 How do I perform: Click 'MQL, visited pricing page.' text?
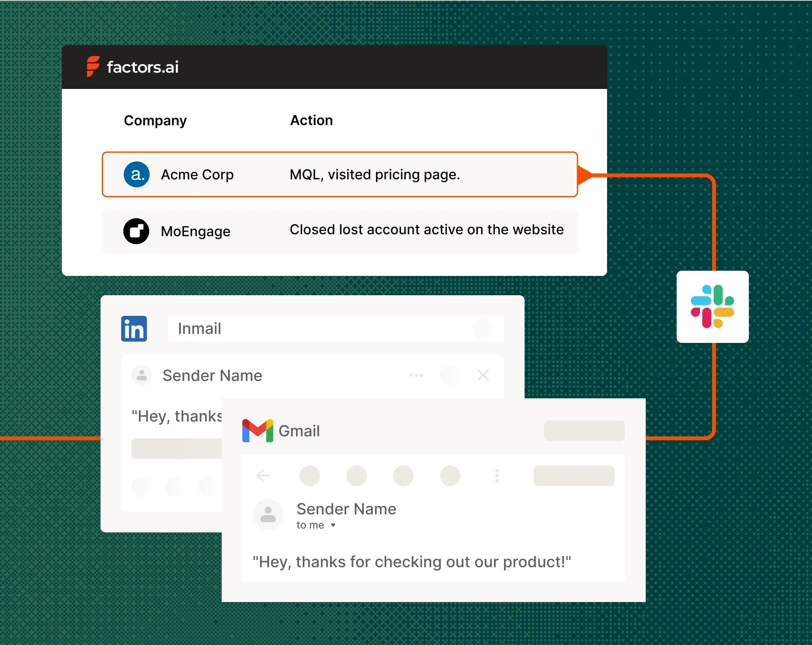[x=375, y=174]
